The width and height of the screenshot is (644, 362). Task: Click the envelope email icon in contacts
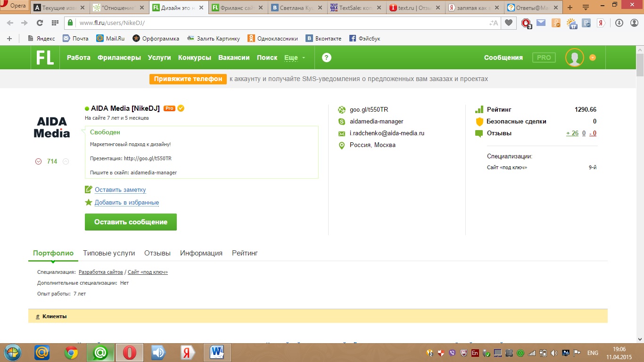[x=342, y=134]
